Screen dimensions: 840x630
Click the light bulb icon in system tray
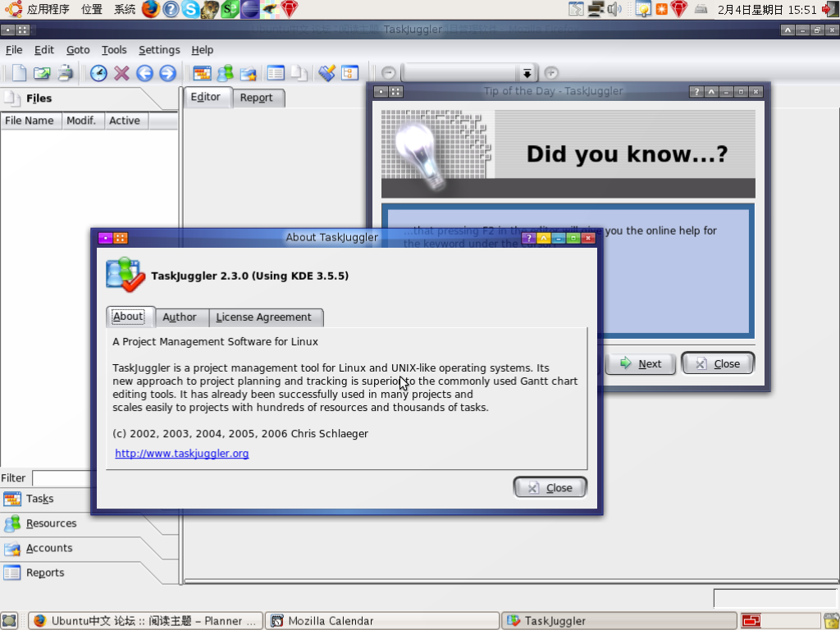pyautogui.click(x=642, y=9)
